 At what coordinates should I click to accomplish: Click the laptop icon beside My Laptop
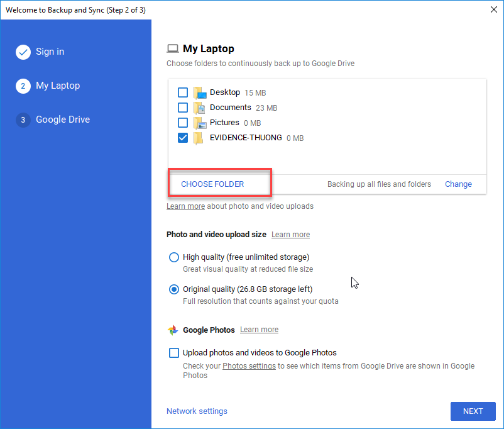tap(173, 48)
